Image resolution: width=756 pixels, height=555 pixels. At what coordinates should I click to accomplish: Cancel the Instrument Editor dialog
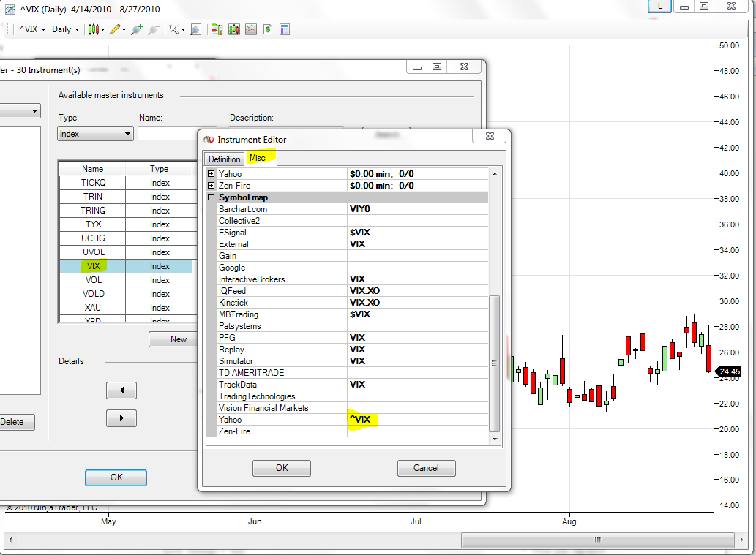[426, 468]
